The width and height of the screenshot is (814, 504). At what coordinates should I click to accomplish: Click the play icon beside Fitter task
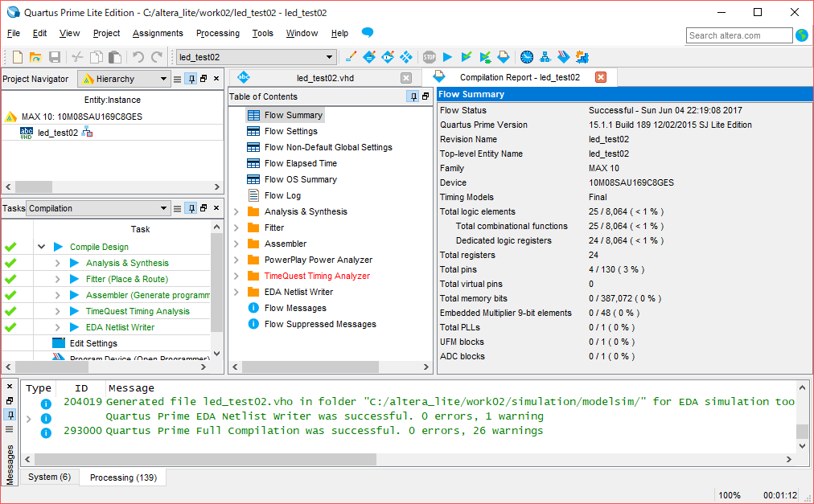pos(75,279)
